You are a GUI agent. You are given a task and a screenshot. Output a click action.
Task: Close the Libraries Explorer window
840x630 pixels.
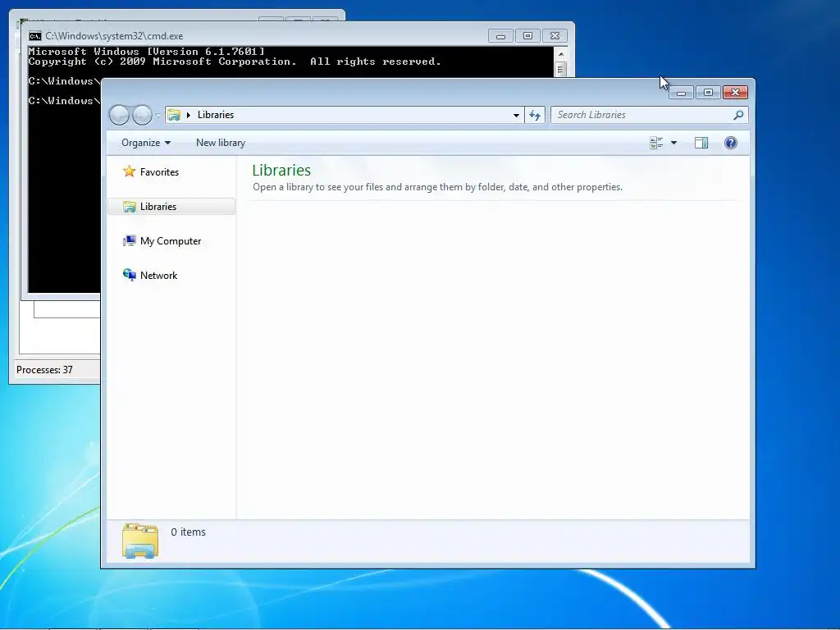click(x=735, y=93)
